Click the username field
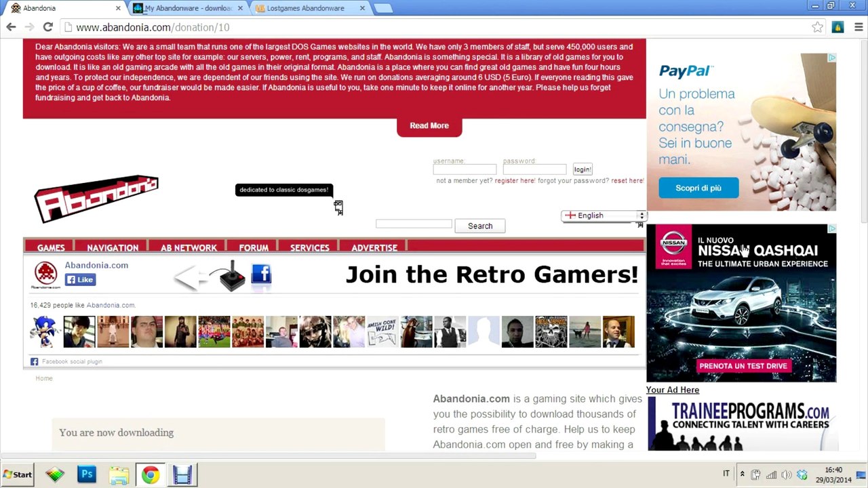Image resolution: width=868 pixels, height=488 pixels. 465,169
